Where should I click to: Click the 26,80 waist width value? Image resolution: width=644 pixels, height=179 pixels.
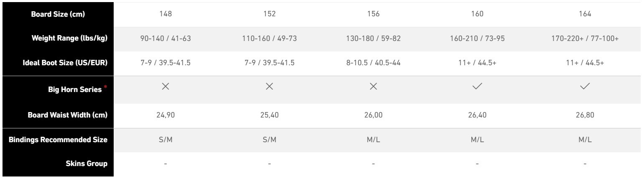(x=585, y=115)
